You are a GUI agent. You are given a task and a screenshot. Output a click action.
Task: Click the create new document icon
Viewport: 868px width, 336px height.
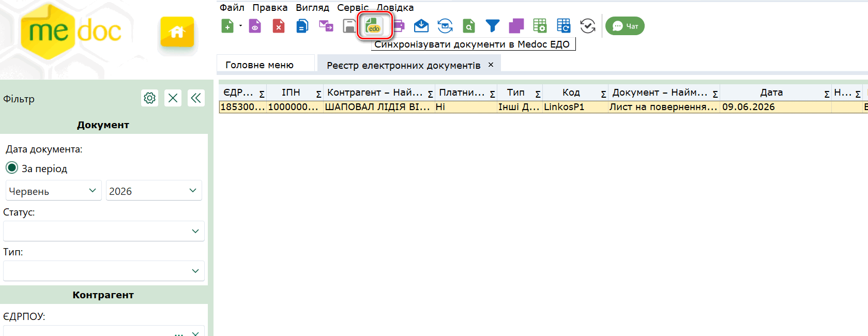[x=227, y=26]
